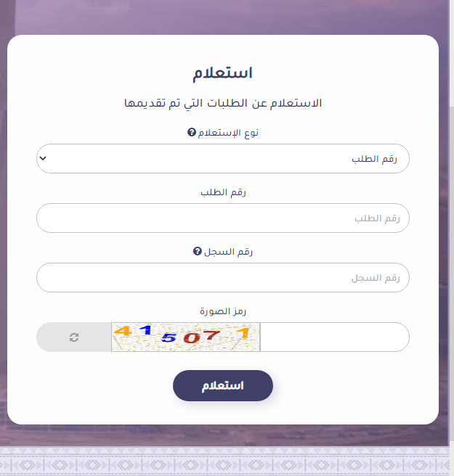Click the رقم الطلب label above input
454x476 pixels.
(222, 192)
